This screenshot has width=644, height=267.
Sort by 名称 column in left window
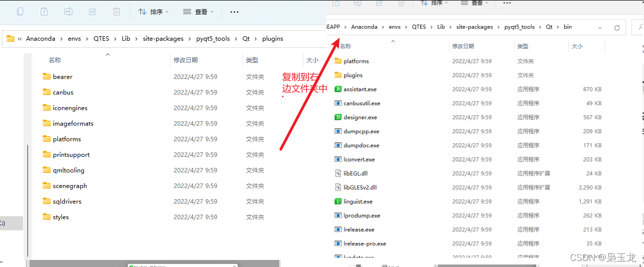pos(55,60)
